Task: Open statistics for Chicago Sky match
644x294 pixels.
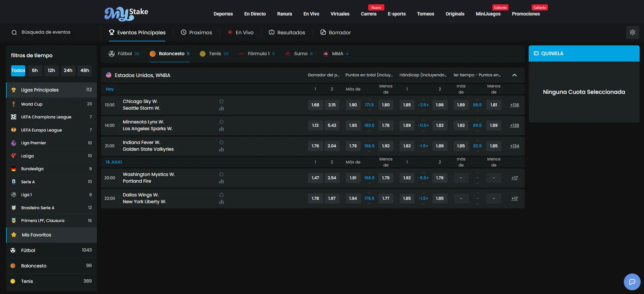Action: (x=221, y=108)
